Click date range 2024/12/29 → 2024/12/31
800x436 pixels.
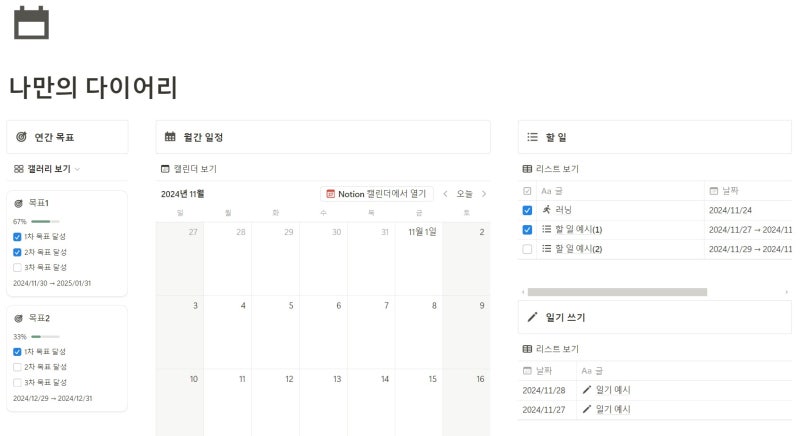click(53, 398)
